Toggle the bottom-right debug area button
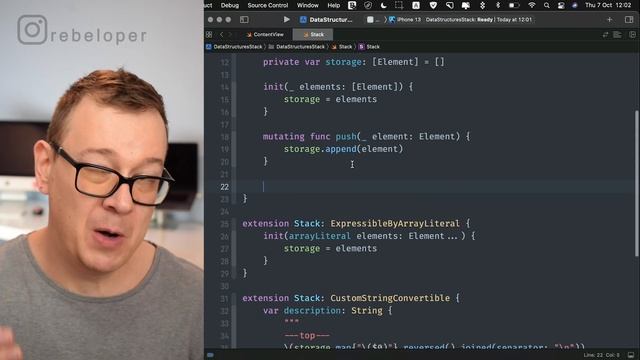This screenshot has width=640, height=360. tap(631, 355)
